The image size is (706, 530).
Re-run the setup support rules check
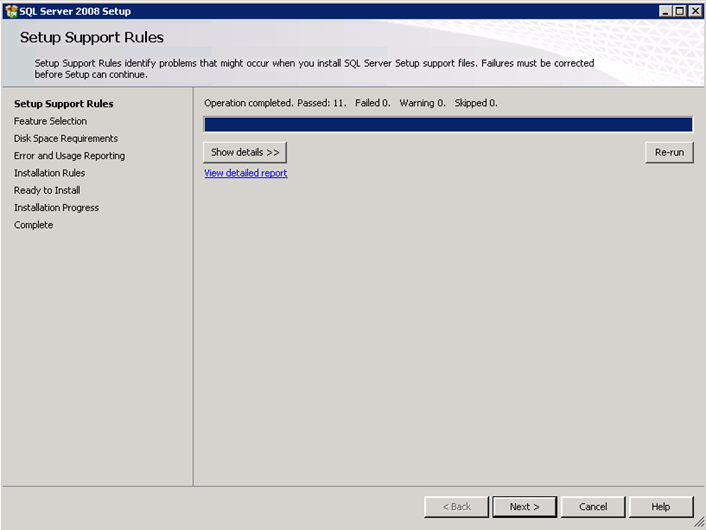[x=669, y=152]
